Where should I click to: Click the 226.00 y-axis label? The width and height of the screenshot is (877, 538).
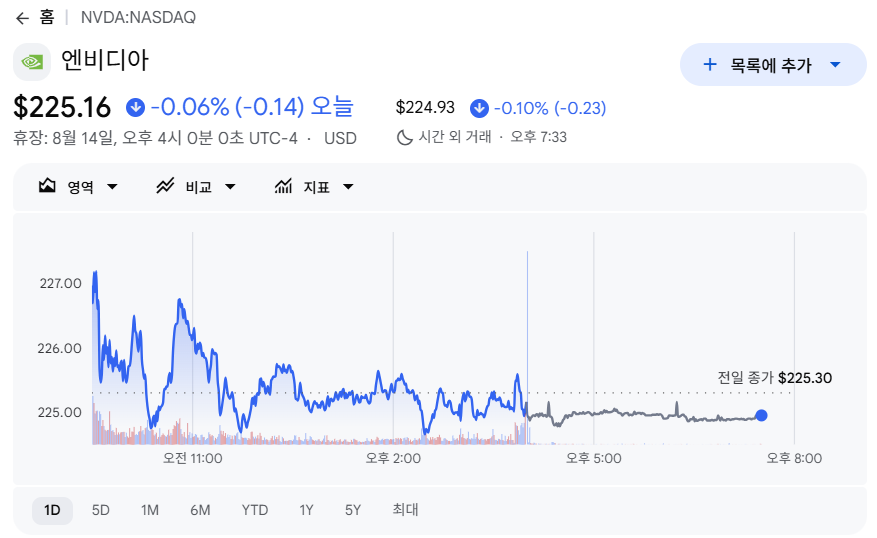pyautogui.click(x=59, y=348)
